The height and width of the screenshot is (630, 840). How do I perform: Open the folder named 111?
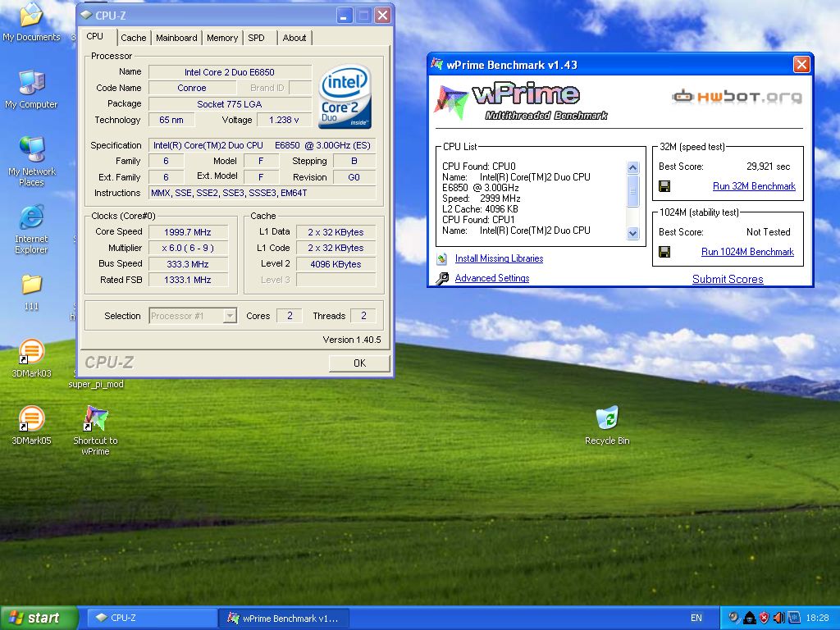pos(31,292)
